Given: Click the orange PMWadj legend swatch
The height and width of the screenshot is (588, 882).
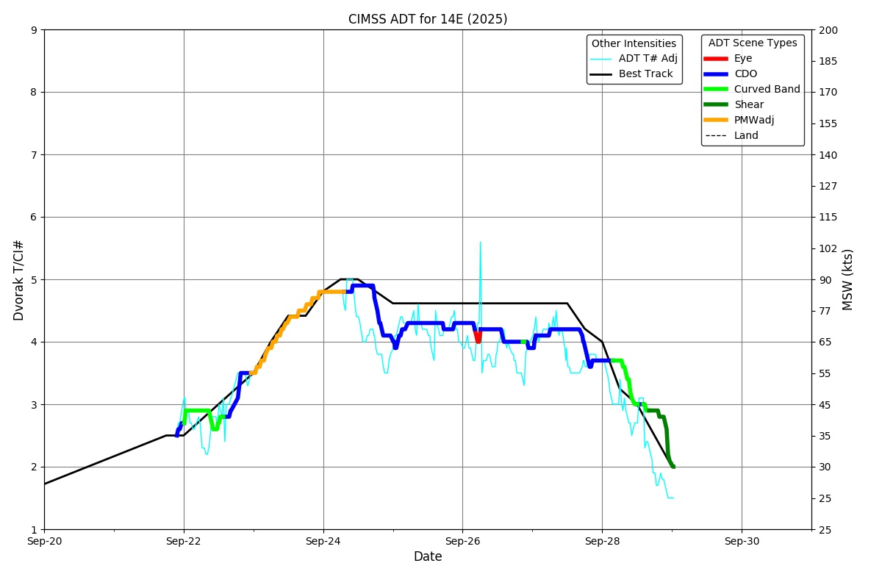Looking at the screenshot, I should click(715, 121).
